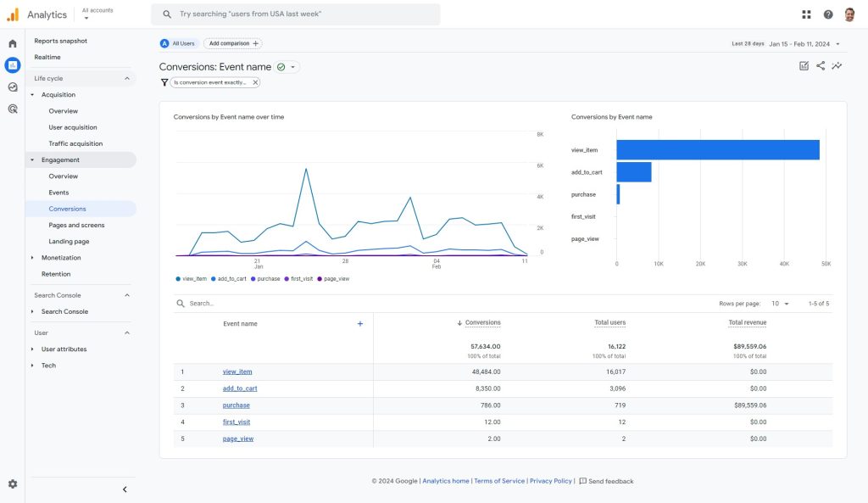868x503 pixels.
Task: Click the view_item event link
Action: (x=237, y=372)
